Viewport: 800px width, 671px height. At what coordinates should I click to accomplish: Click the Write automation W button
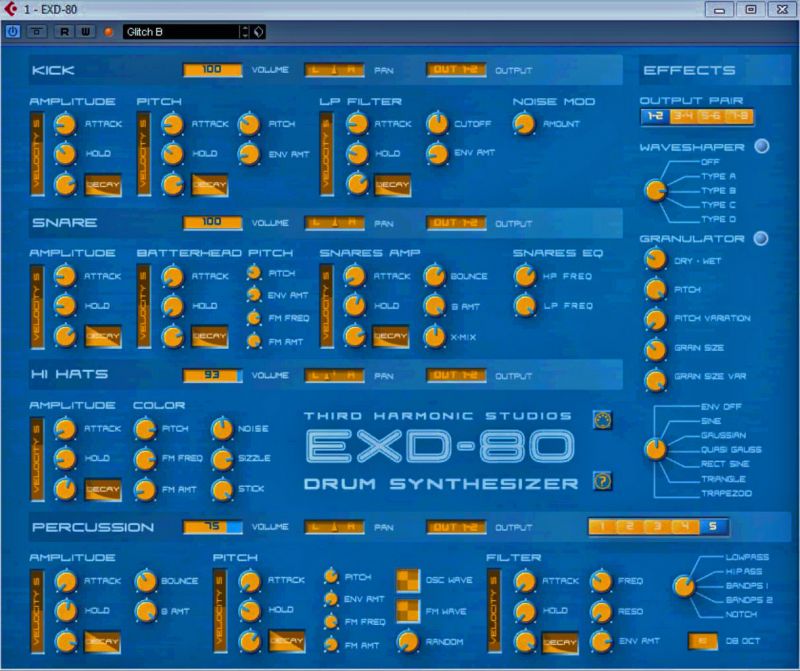[85, 32]
